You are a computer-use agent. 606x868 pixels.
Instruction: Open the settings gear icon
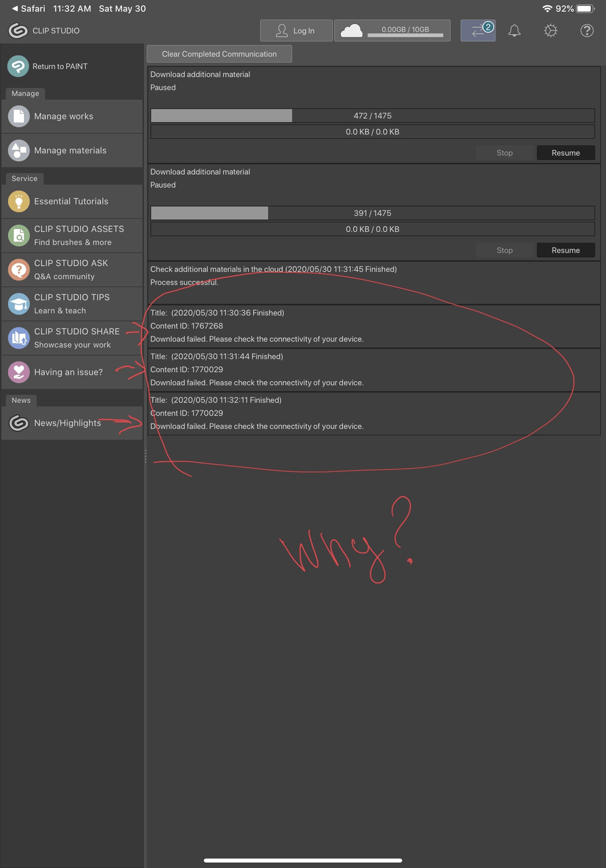coord(550,30)
